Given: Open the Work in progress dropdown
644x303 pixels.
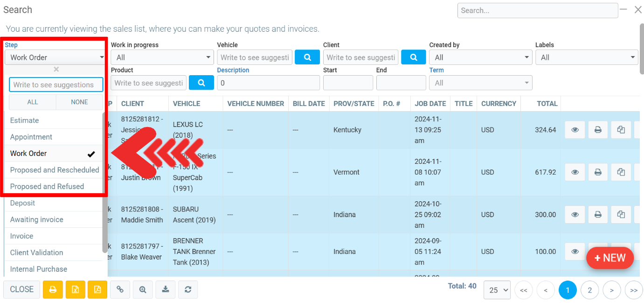Looking at the screenshot, I should 162,57.
